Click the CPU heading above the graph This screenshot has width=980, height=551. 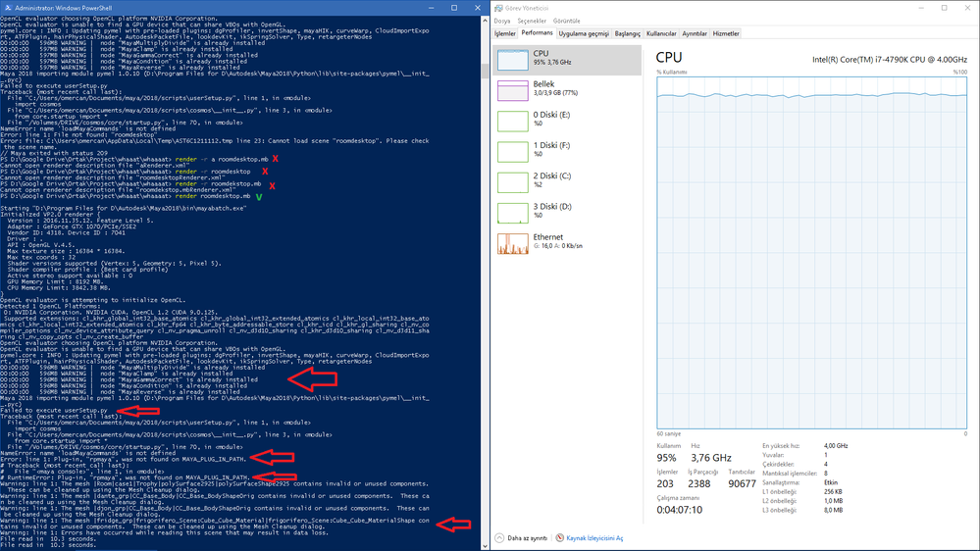[669, 58]
